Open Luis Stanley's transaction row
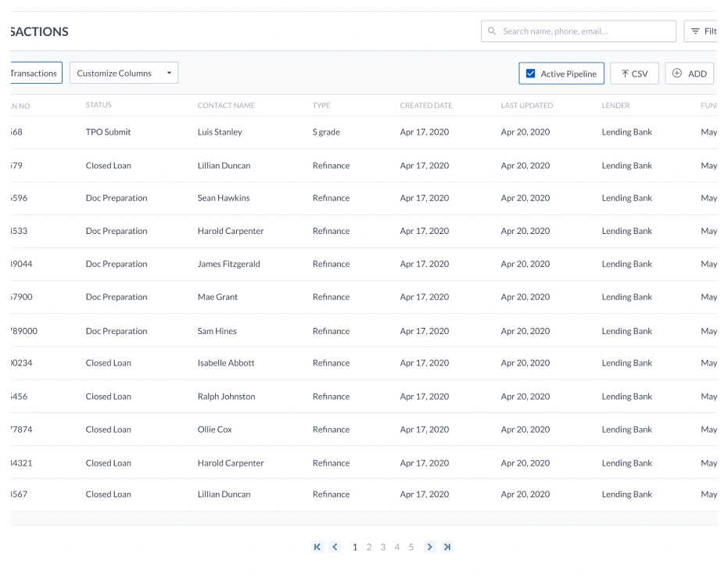The height and width of the screenshot is (579, 728). (220, 132)
